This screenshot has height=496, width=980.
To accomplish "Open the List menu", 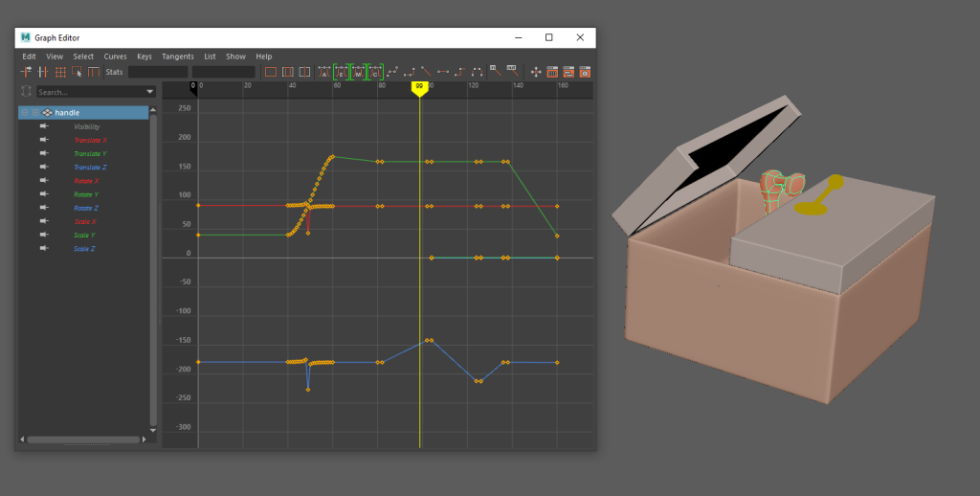I will [210, 56].
